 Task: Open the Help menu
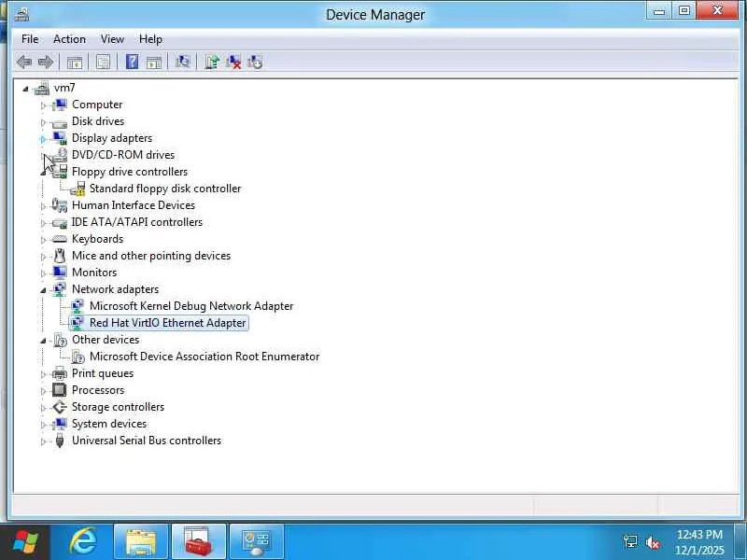point(150,39)
